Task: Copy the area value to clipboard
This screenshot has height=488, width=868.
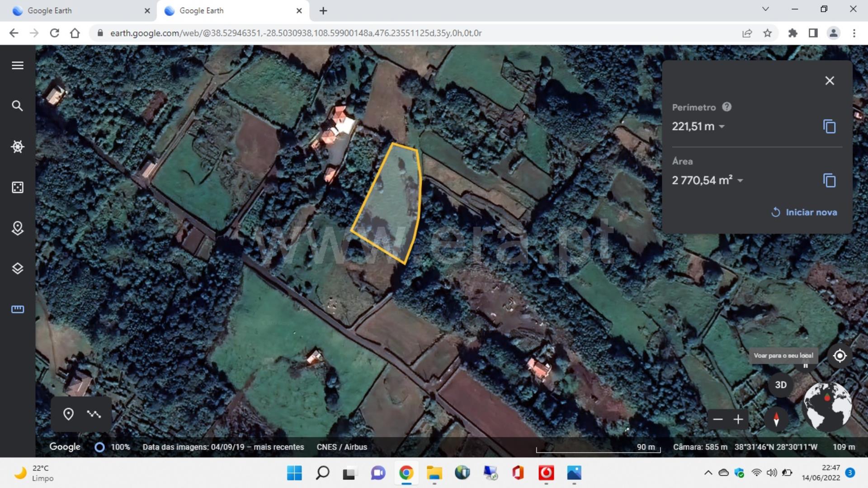Action: 830,180
